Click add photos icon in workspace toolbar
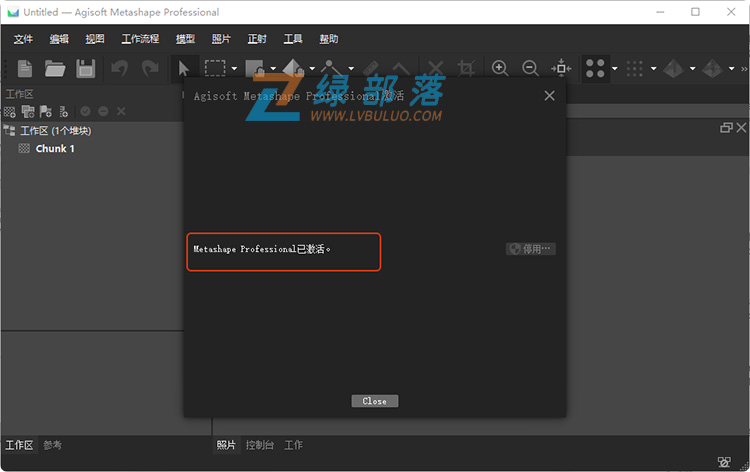This screenshot has width=750, height=472. coord(28,112)
